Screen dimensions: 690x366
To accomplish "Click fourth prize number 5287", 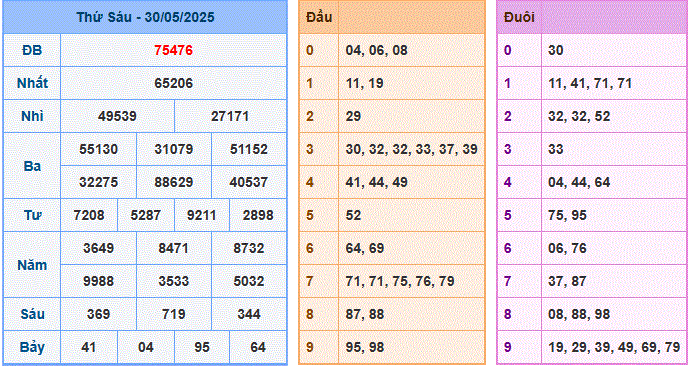I will [x=145, y=215].
